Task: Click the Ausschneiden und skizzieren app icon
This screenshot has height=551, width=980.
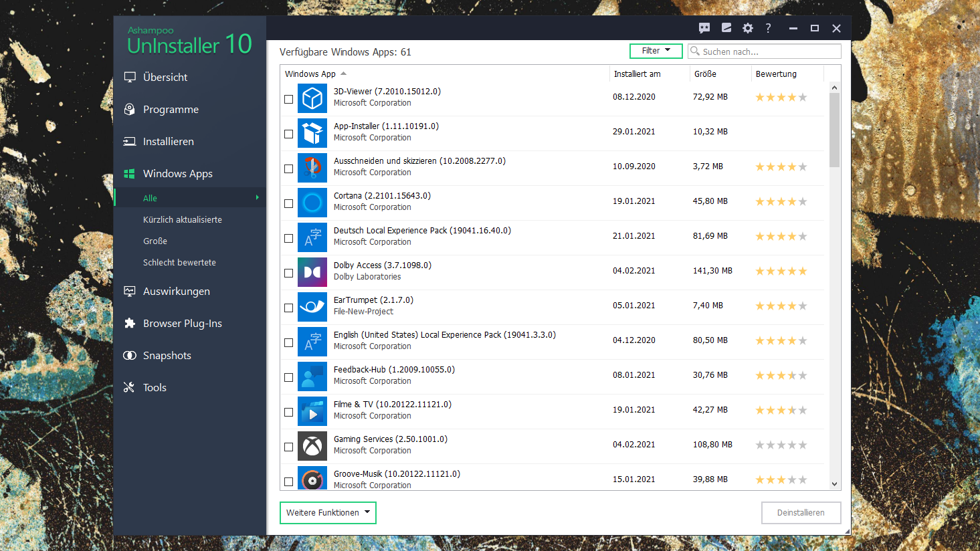Action: 312,168
